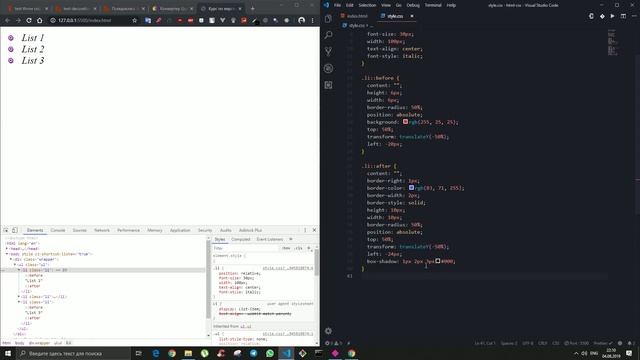
Task: Open the Explorer view in VS Code
Action: [329, 18]
